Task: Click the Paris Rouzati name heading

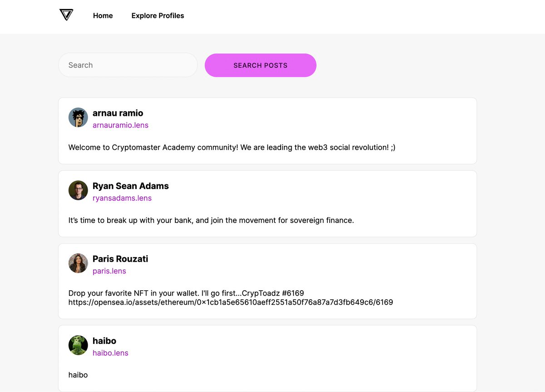Action: click(x=120, y=258)
